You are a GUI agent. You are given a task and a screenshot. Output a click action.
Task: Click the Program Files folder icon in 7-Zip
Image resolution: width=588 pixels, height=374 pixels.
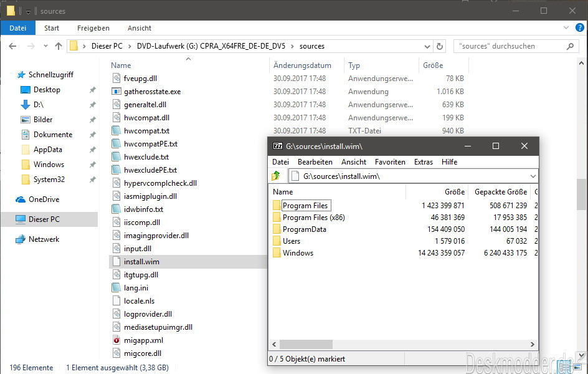tap(277, 205)
